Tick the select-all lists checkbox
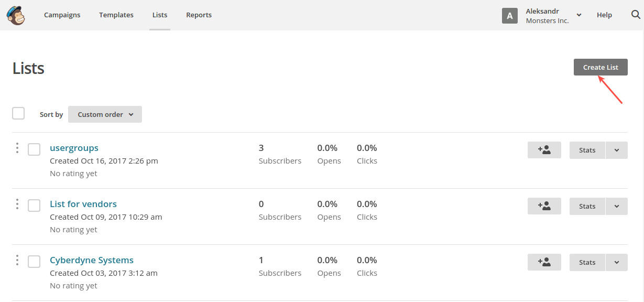The width and height of the screenshot is (644, 302). [x=18, y=113]
